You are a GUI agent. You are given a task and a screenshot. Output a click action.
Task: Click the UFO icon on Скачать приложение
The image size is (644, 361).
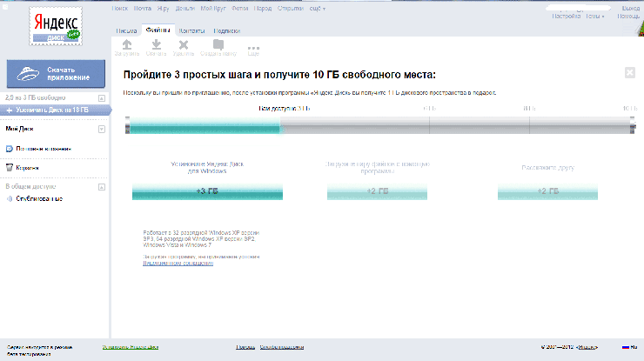pyautogui.click(x=28, y=74)
